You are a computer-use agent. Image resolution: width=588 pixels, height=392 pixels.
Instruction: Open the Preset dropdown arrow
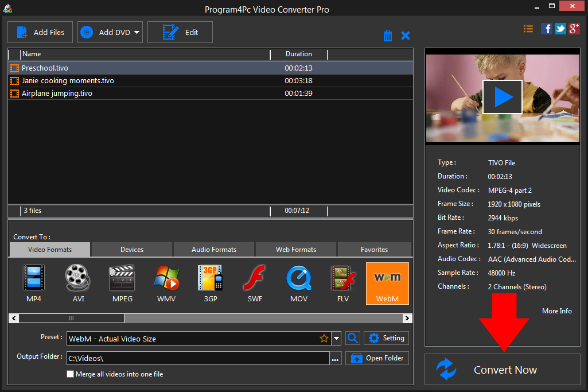tap(336, 339)
